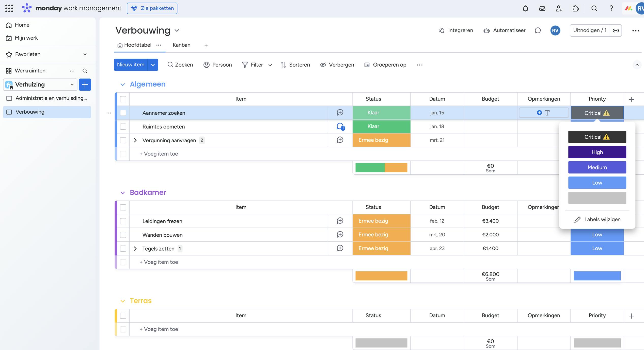Viewport: 644px width, 350px height.
Task: Open Verbouwing board in sidebar
Action: tap(30, 112)
